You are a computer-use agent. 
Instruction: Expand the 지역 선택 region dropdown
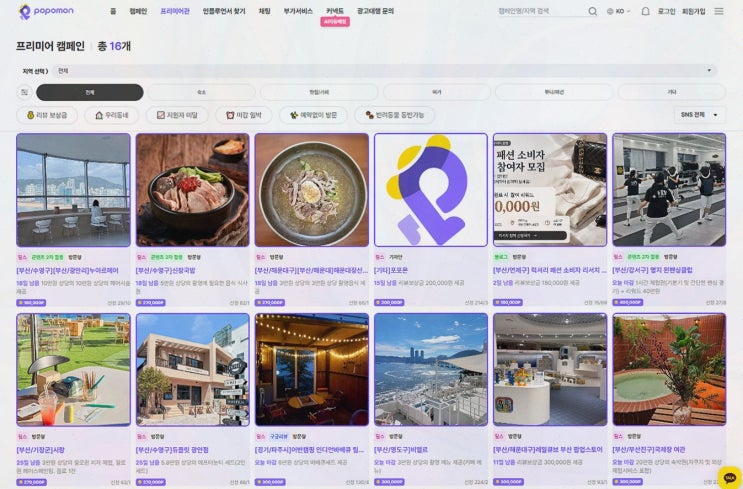coord(385,71)
